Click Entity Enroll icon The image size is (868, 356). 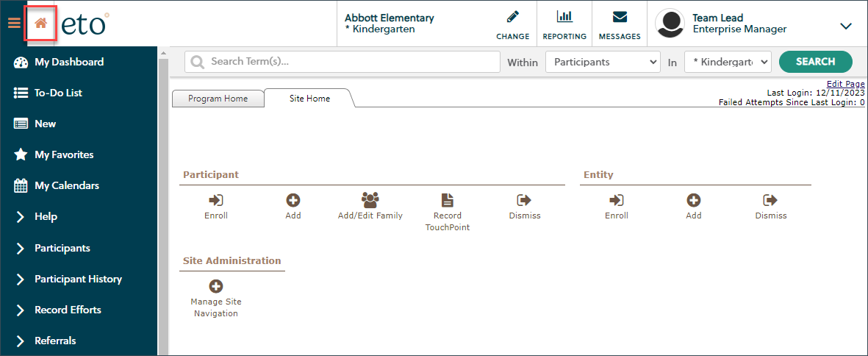[x=616, y=200]
